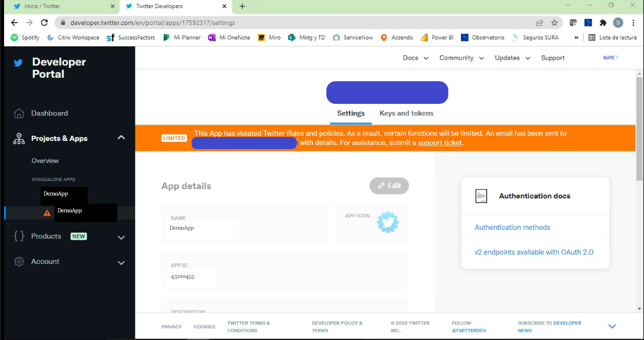644x340 pixels.
Task: Open Acsendo bookmark
Action: tap(397, 37)
